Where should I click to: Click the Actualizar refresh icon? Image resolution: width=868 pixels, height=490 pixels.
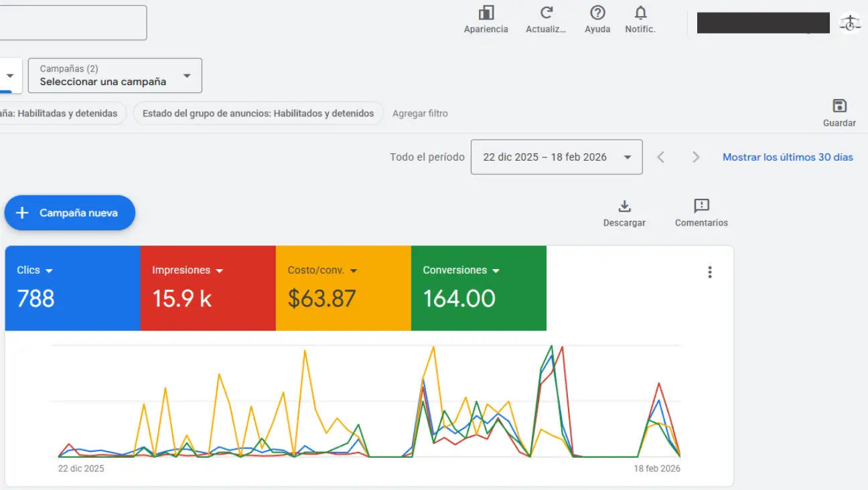tap(547, 13)
